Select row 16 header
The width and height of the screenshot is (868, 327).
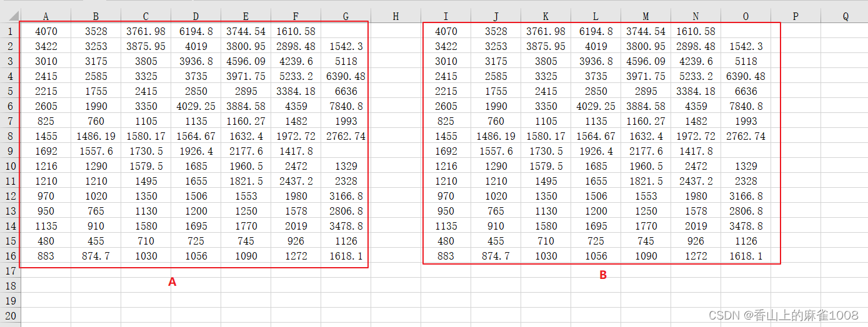(11, 256)
